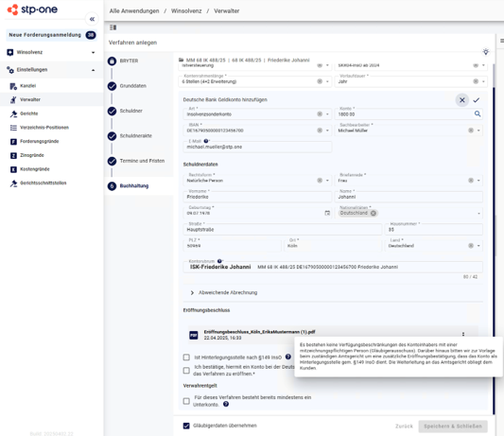Confirm Geldkonto with checkmark icon
The image size is (504, 436).
[476, 100]
